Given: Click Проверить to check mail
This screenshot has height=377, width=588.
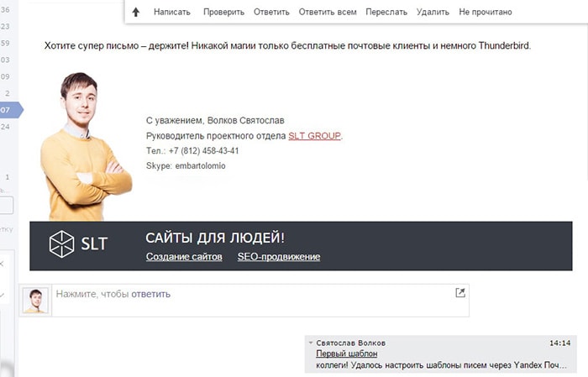Looking at the screenshot, I should [x=224, y=12].
